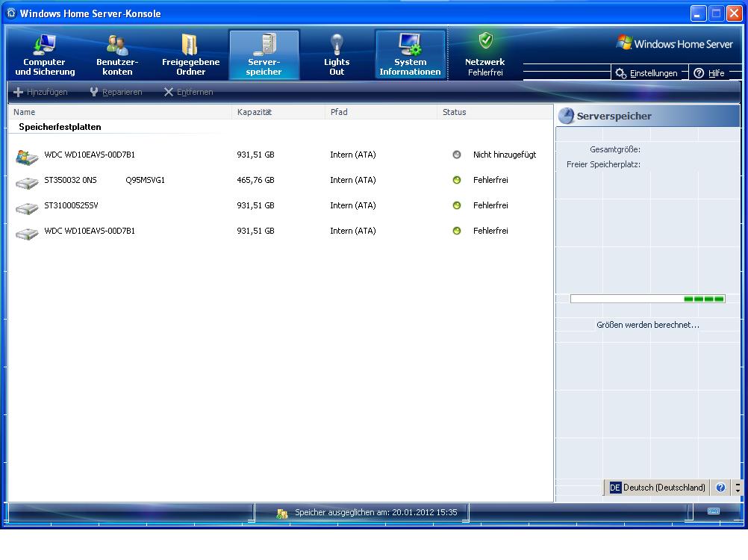This screenshot has height=560, width=748.
Task: Select the Speicherfestplatten group heading
Action: pos(60,127)
